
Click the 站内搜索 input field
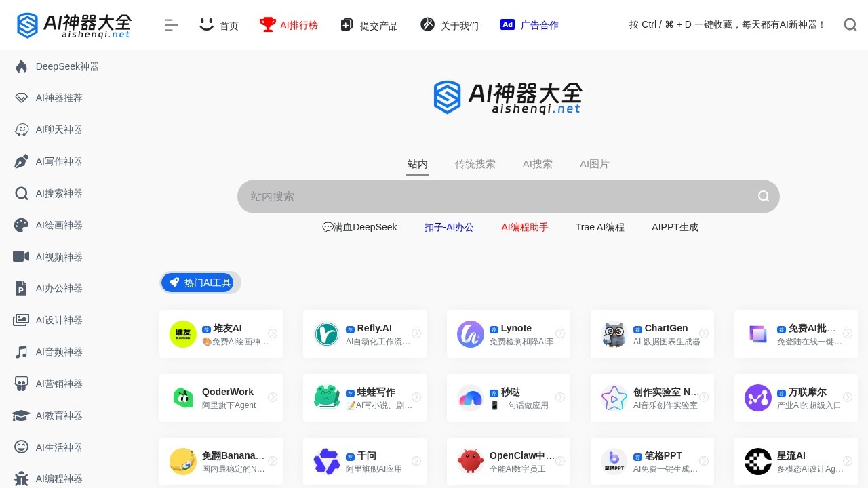[x=495, y=197]
